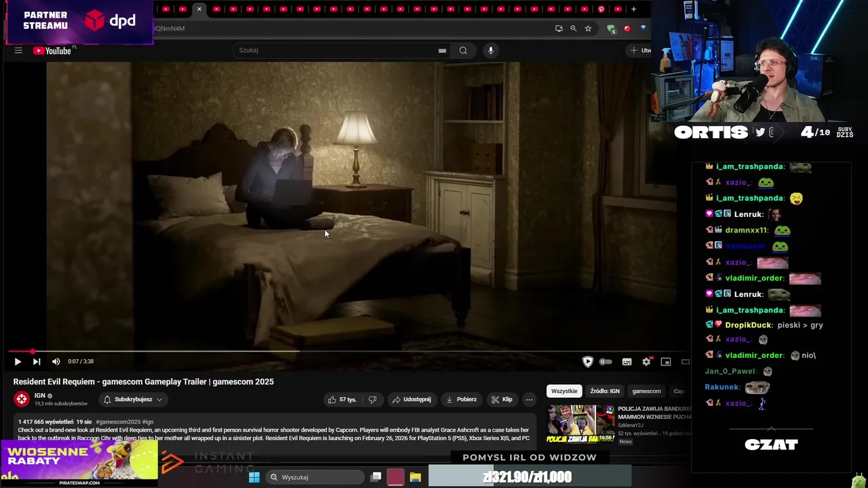The height and width of the screenshot is (488, 868).
Task: Start voice search with microphone icon
Action: [490, 50]
